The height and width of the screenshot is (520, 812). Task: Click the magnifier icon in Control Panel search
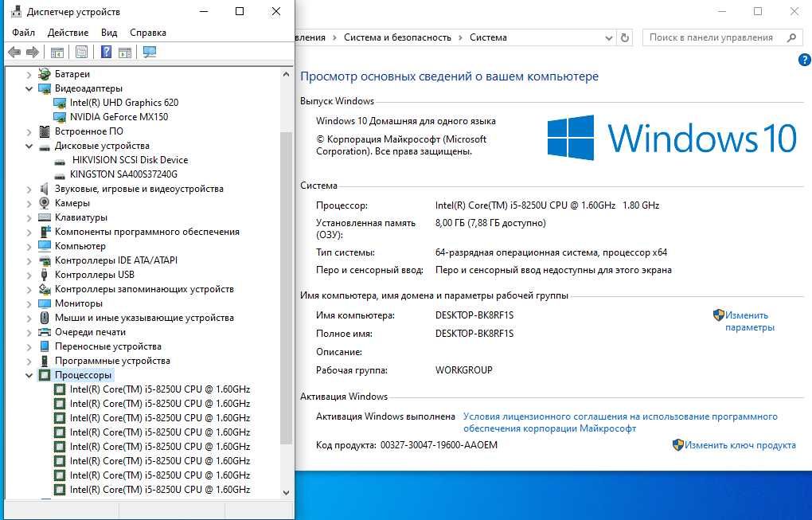791,37
